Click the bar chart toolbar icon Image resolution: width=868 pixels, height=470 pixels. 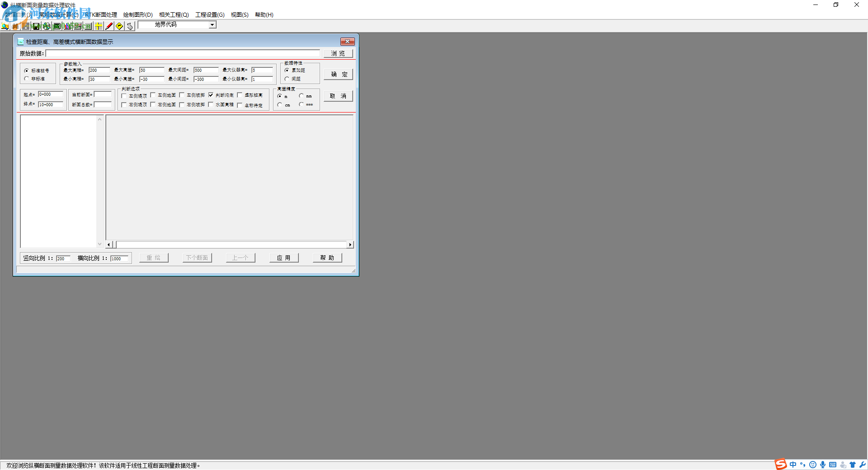click(x=67, y=26)
